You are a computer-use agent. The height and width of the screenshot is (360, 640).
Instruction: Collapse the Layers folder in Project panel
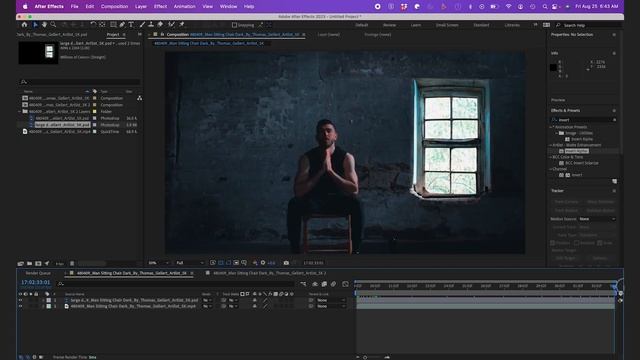click(20, 111)
